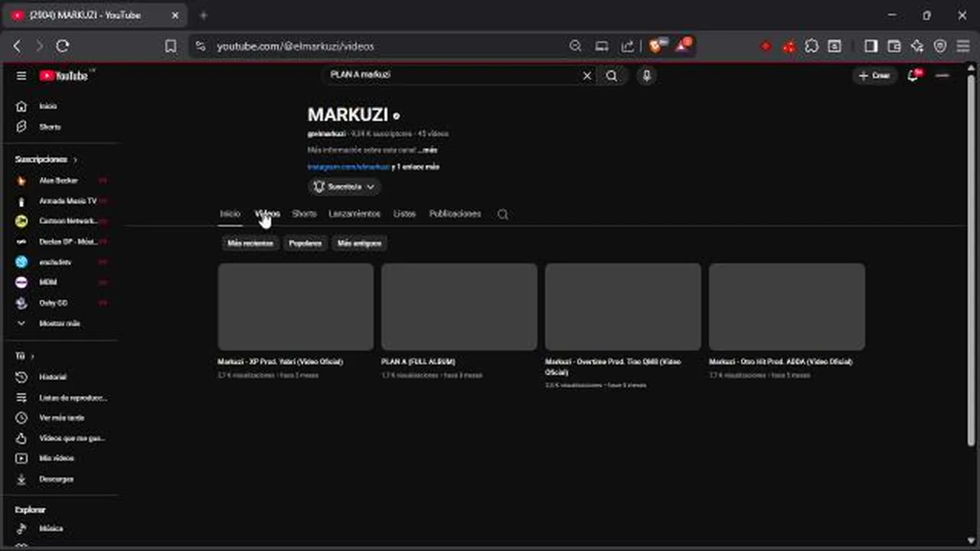Viewport: 980px width, 551px height.
Task: Open PLAN A (FULL ALBUM) title
Action: (418, 362)
